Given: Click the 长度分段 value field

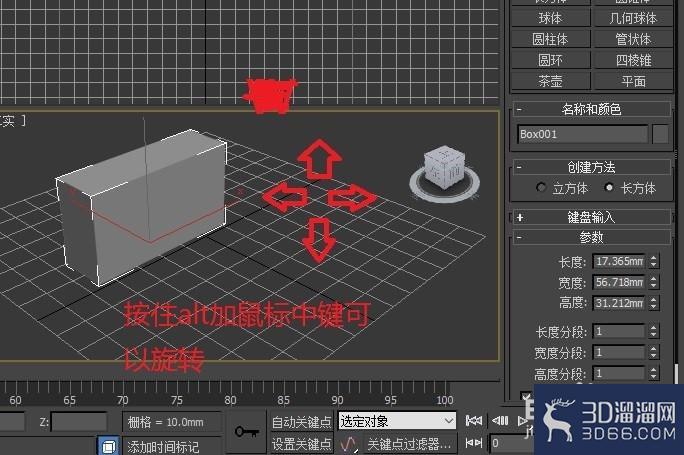Looking at the screenshot, I should coord(619,332).
